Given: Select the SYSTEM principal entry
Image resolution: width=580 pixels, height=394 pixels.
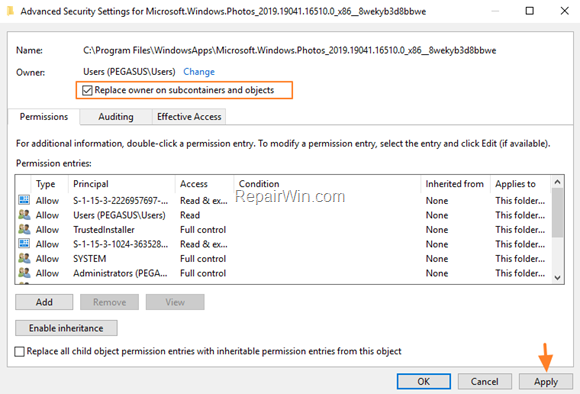Looking at the screenshot, I should (x=90, y=259).
